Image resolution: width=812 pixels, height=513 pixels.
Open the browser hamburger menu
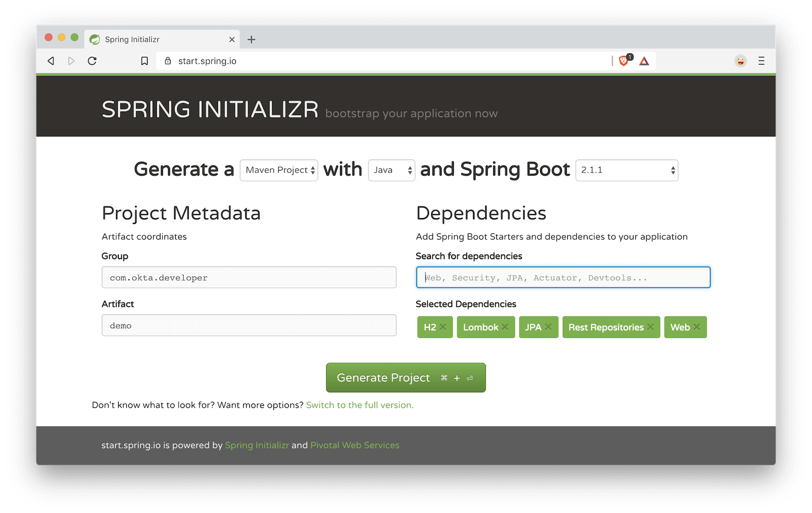point(761,61)
